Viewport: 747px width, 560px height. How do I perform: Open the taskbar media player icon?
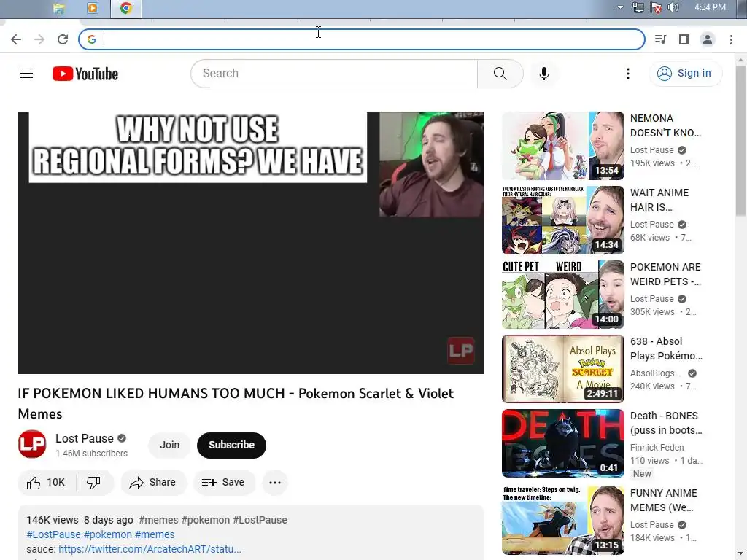click(93, 8)
